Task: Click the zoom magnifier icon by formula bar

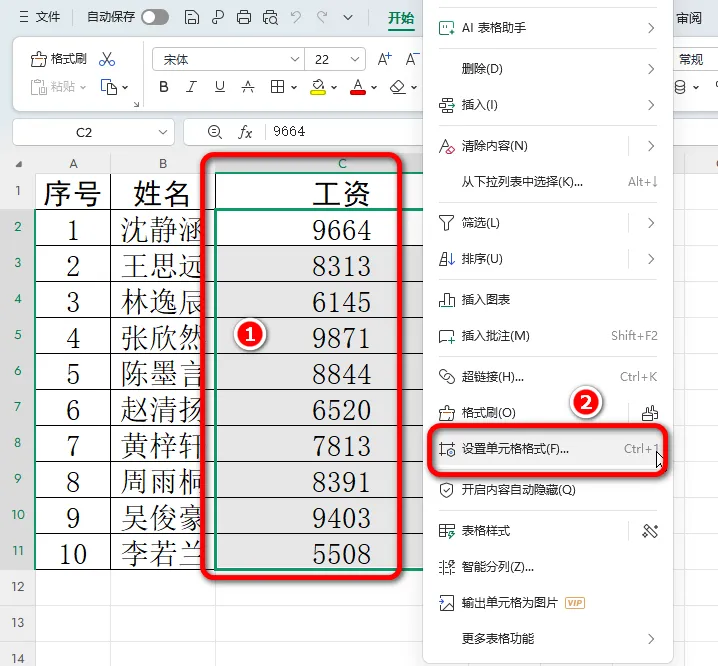Action: pyautogui.click(x=214, y=132)
